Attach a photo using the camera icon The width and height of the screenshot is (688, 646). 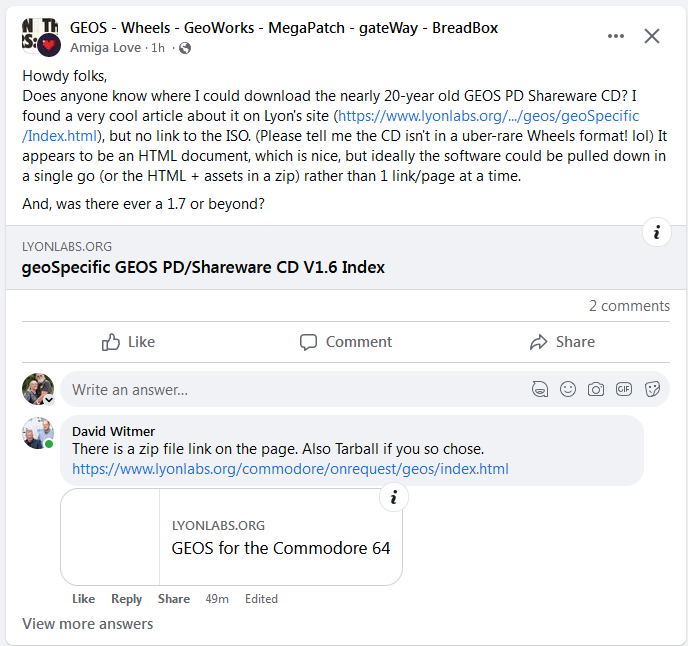596,389
